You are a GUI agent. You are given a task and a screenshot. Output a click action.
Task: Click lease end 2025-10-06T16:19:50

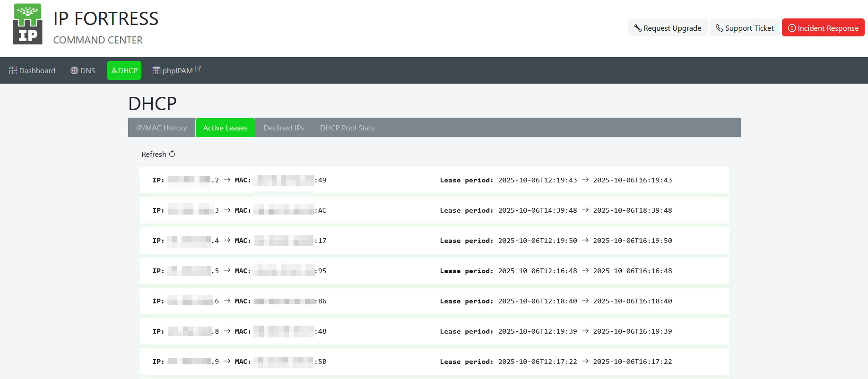pyautogui.click(x=633, y=241)
